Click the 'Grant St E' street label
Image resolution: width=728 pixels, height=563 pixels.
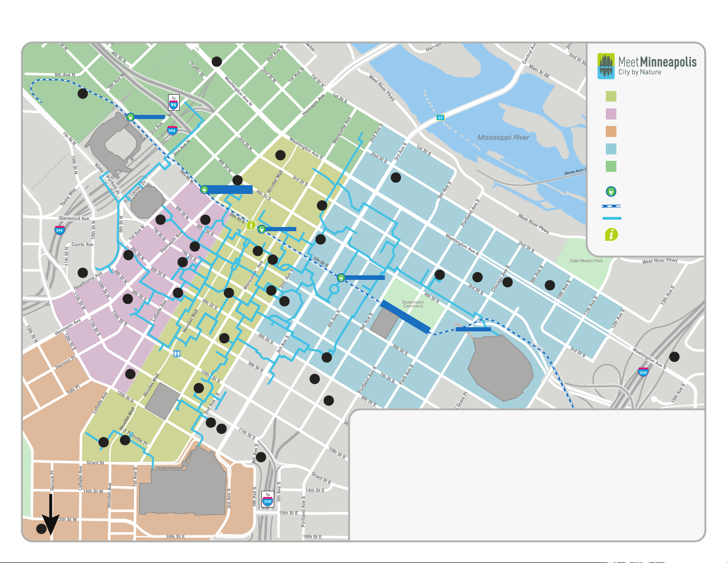coord(322,478)
